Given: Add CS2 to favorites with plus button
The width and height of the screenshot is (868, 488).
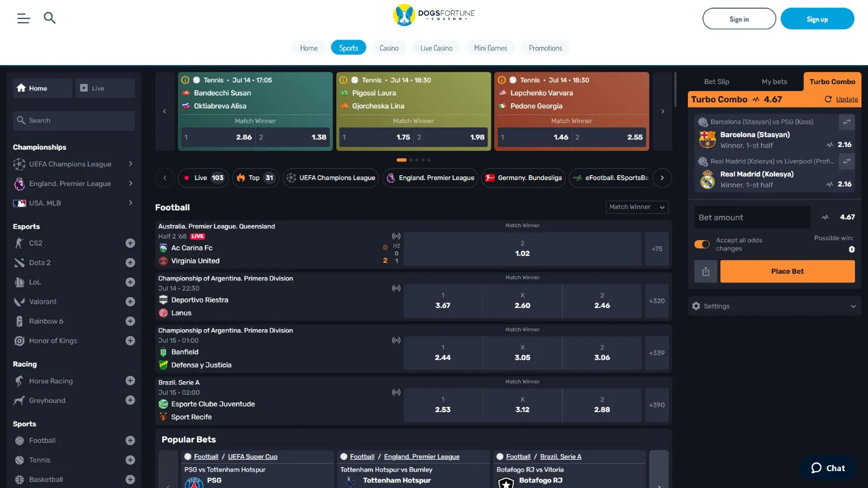Looking at the screenshot, I should 130,243.
